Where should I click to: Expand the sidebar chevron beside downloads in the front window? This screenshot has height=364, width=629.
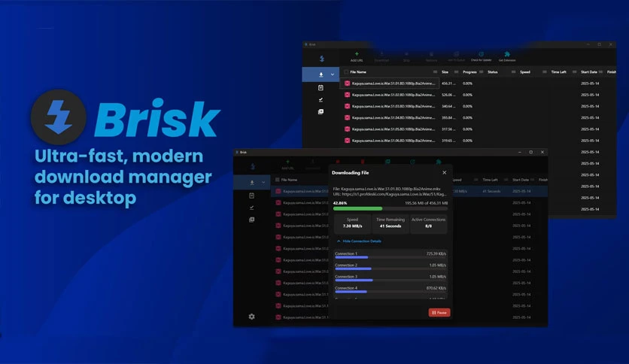pos(263,183)
